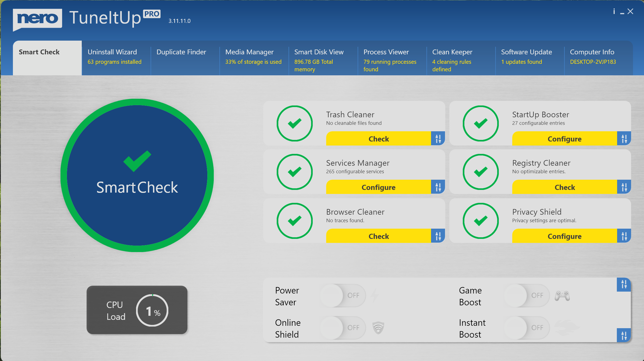The width and height of the screenshot is (644, 361).
Task: Enable the Online Shield switch
Action: pos(343,328)
